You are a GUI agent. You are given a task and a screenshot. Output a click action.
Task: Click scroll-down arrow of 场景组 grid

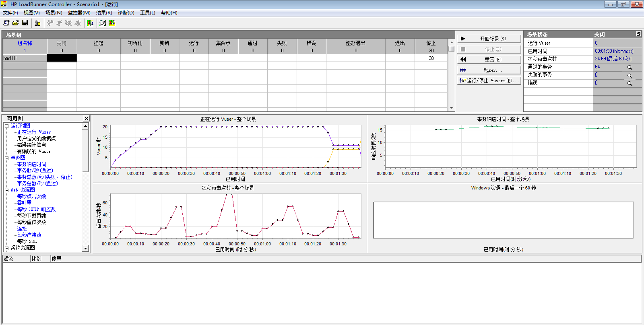pyautogui.click(x=452, y=108)
